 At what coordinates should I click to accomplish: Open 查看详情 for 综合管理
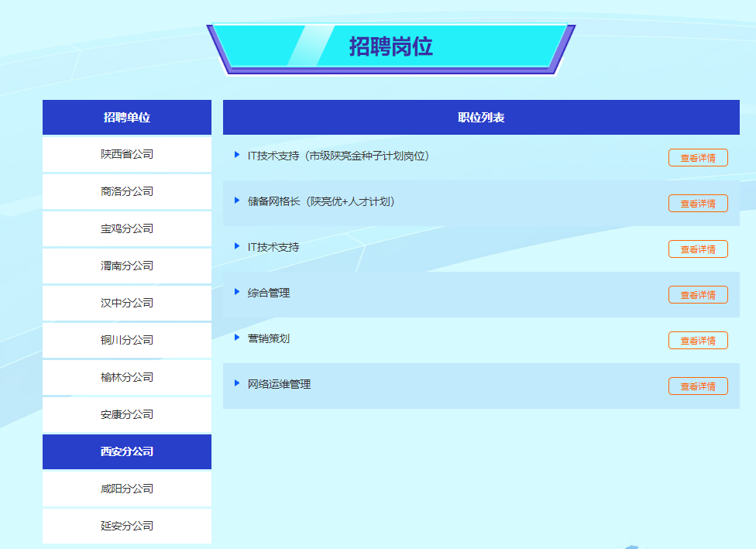point(698,294)
